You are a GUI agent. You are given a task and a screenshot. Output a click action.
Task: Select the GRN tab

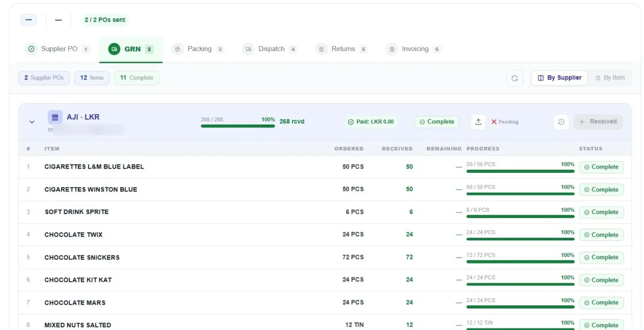[131, 49]
